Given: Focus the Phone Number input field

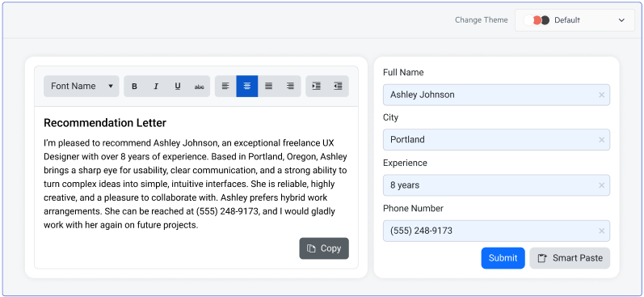Looking at the screenshot, I should pos(497,231).
